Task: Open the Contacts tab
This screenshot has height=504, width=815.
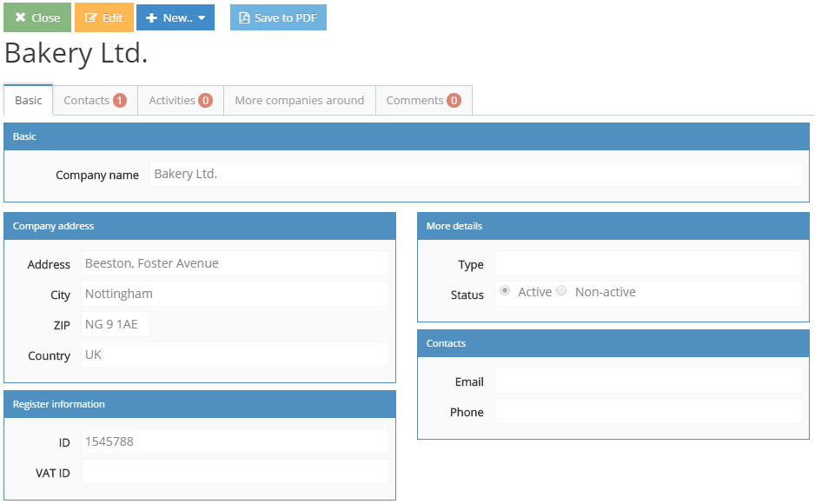Action: coord(95,100)
